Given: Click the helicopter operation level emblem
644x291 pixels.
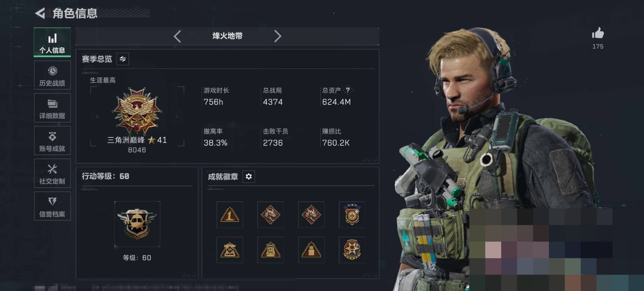Looking at the screenshot, I should coord(137,224).
